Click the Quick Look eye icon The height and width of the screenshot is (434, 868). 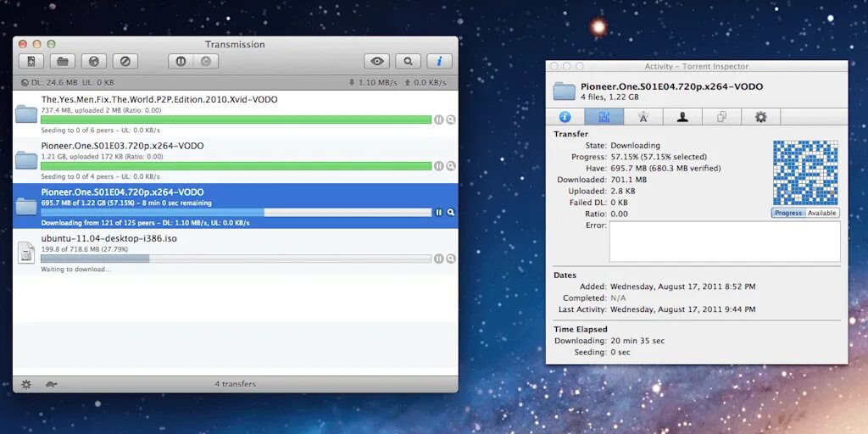377,61
